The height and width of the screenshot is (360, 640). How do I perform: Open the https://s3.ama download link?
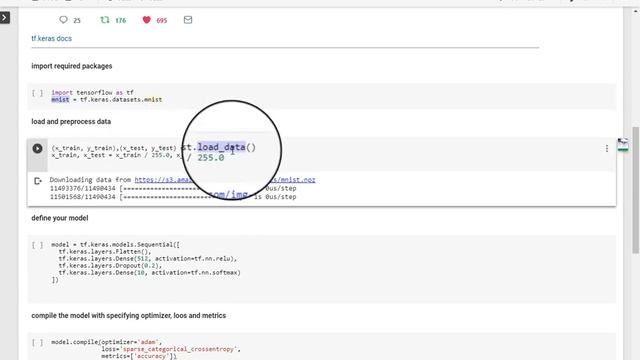pos(163,180)
